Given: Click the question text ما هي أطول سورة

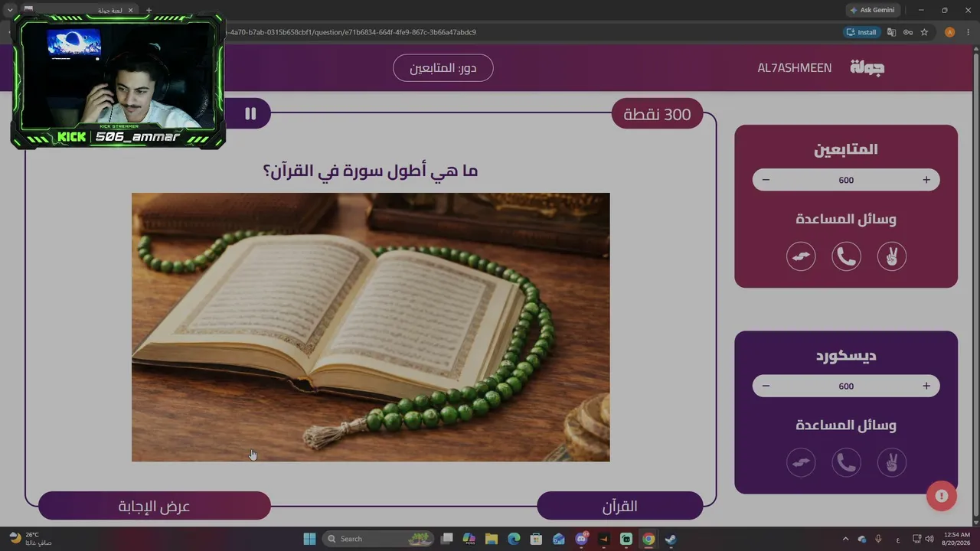Looking at the screenshot, I should click(371, 171).
